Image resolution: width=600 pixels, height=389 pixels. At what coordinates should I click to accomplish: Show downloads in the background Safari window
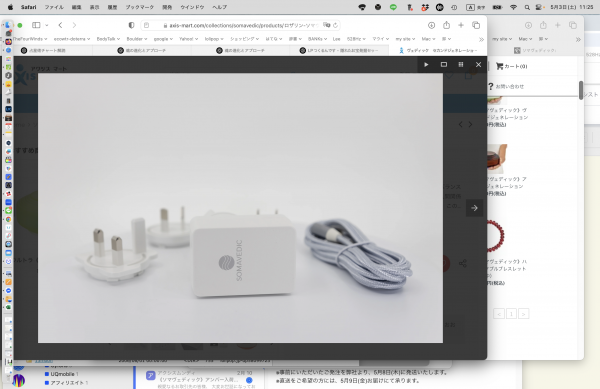528,25
